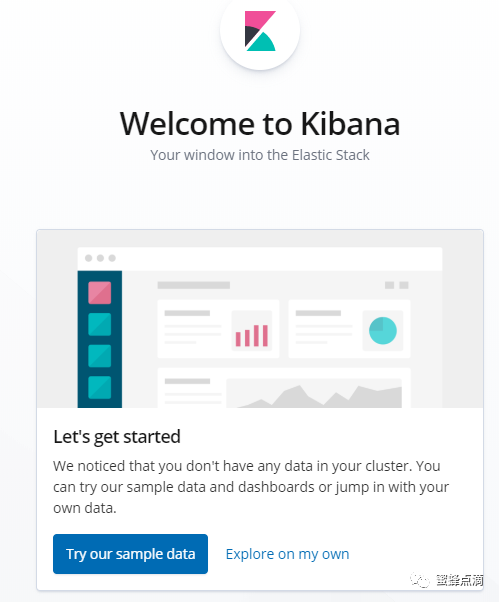
Task: Click the paragraph about no data in your cluster
Action: (x=251, y=487)
